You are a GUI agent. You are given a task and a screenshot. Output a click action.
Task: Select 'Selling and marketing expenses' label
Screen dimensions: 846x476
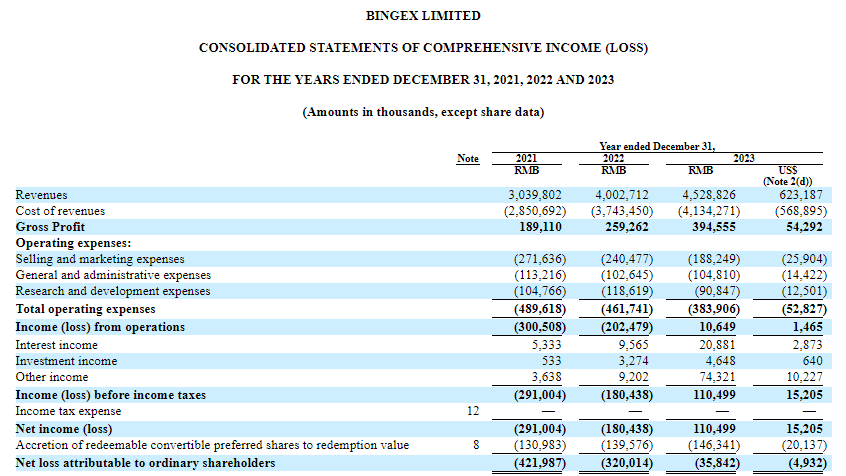click(100, 259)
